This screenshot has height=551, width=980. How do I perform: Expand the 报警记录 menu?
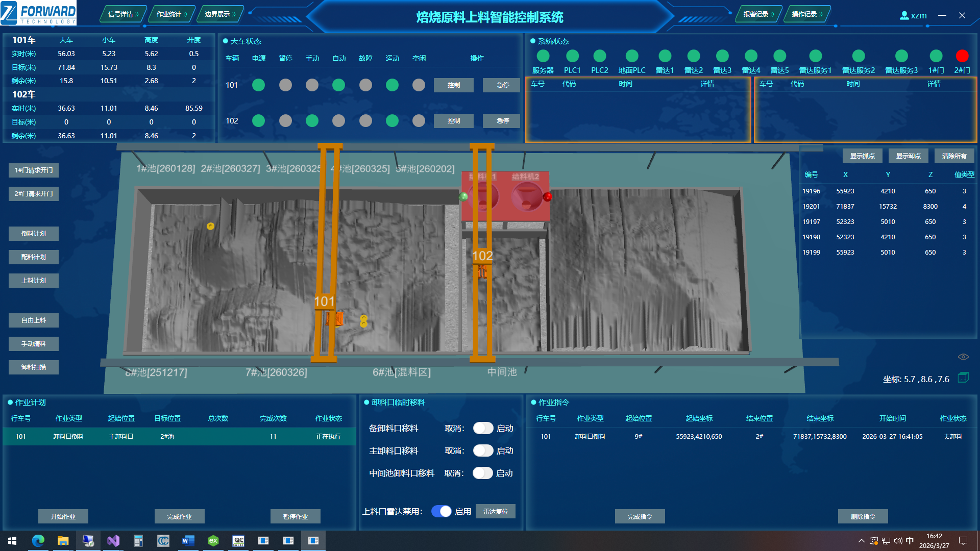[758, 14]
